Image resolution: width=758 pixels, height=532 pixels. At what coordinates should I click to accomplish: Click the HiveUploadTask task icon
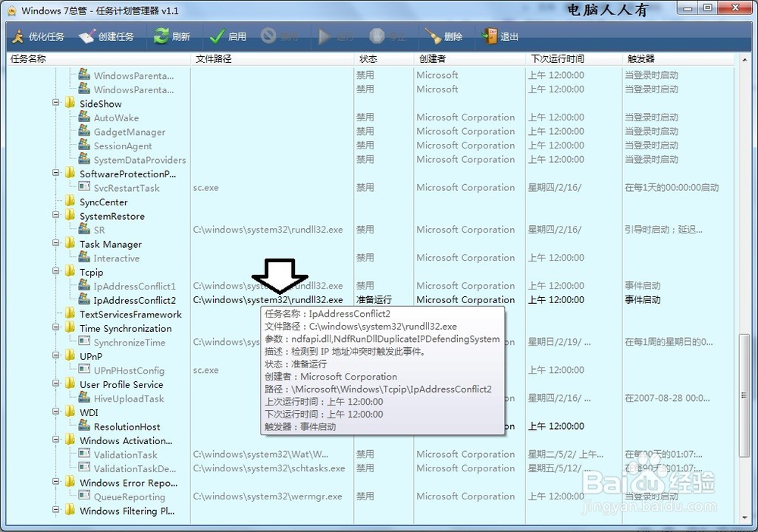84,397
